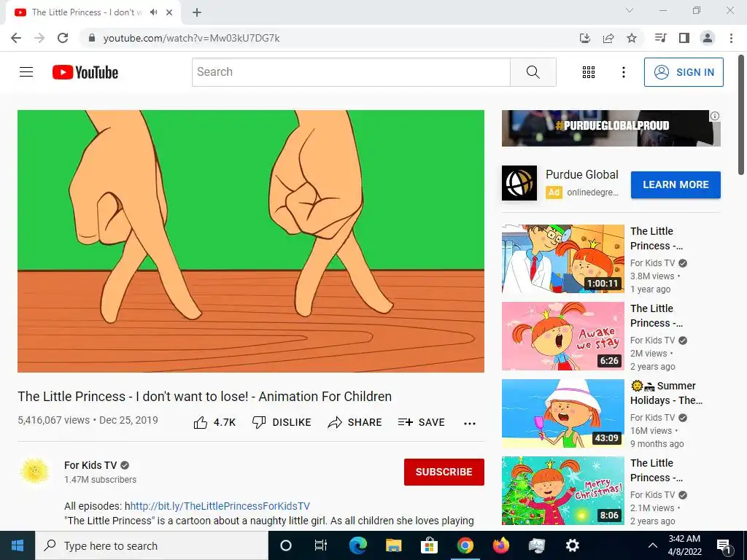Open the bit.ly TheLittlePrincessForKidsTV link
The image size is (747, 560).
coord(220,506)
